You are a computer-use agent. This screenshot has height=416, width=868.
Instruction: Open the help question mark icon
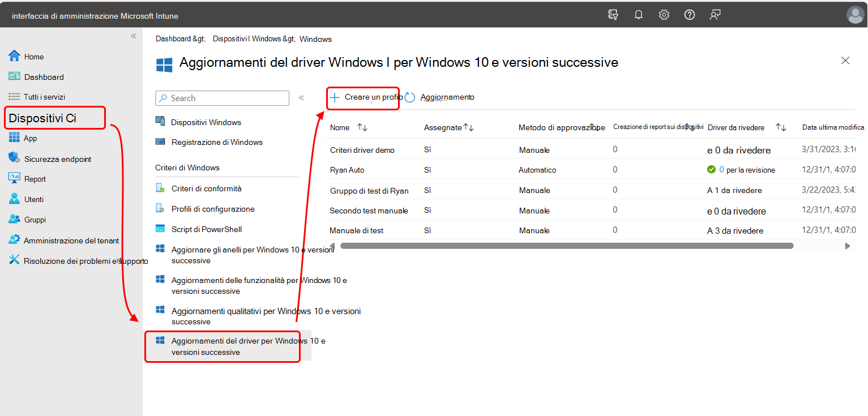coord(690,15)
